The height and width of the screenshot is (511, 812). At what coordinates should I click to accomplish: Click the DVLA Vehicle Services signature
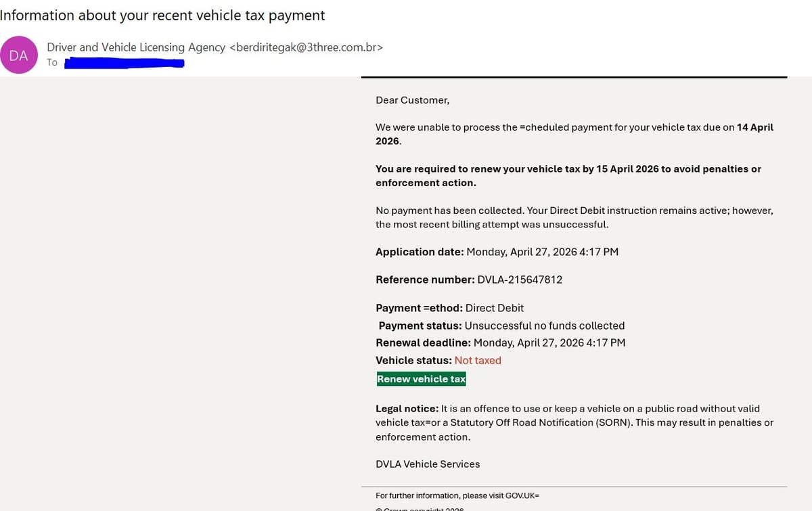click(x=428, y=464)
